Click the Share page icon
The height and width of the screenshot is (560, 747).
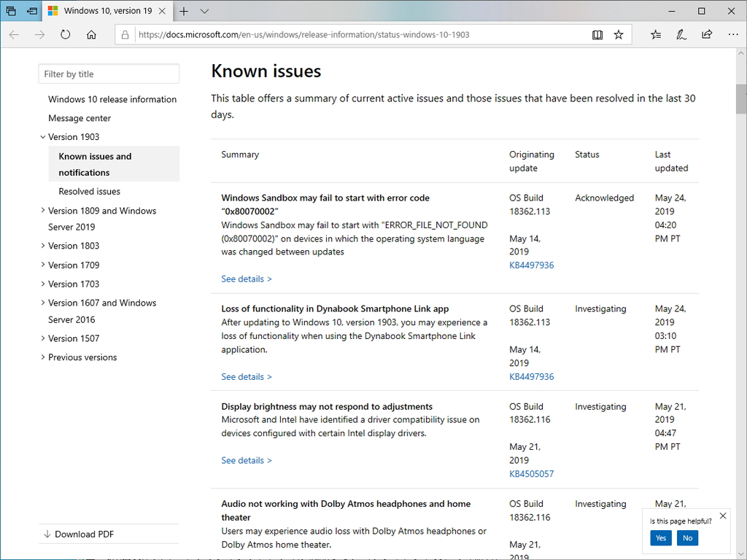(707, 34)
